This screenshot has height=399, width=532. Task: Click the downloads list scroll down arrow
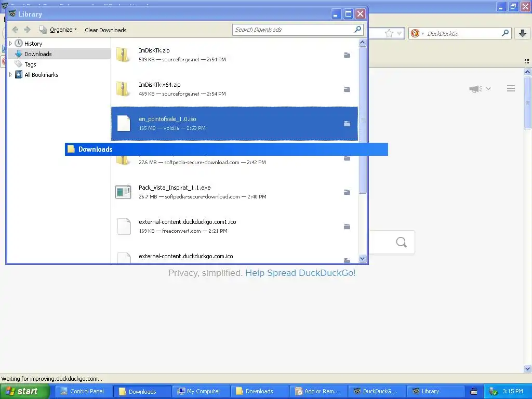362,259
